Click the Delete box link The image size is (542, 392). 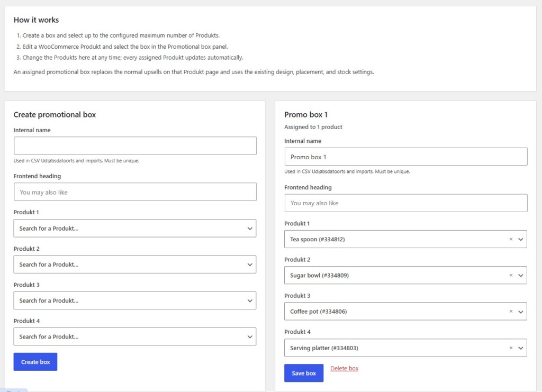pos(344,369)
